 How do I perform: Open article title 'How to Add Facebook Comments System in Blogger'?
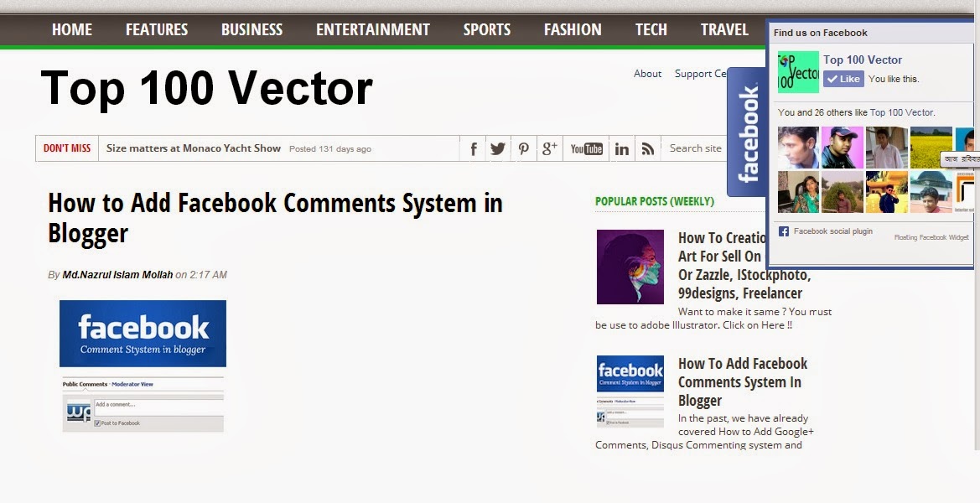click(x=275, y=218)
